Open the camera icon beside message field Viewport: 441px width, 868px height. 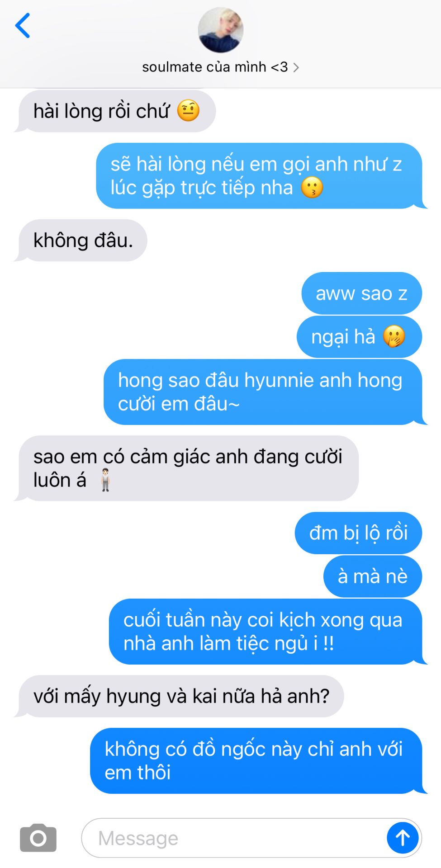coord(38,838)
